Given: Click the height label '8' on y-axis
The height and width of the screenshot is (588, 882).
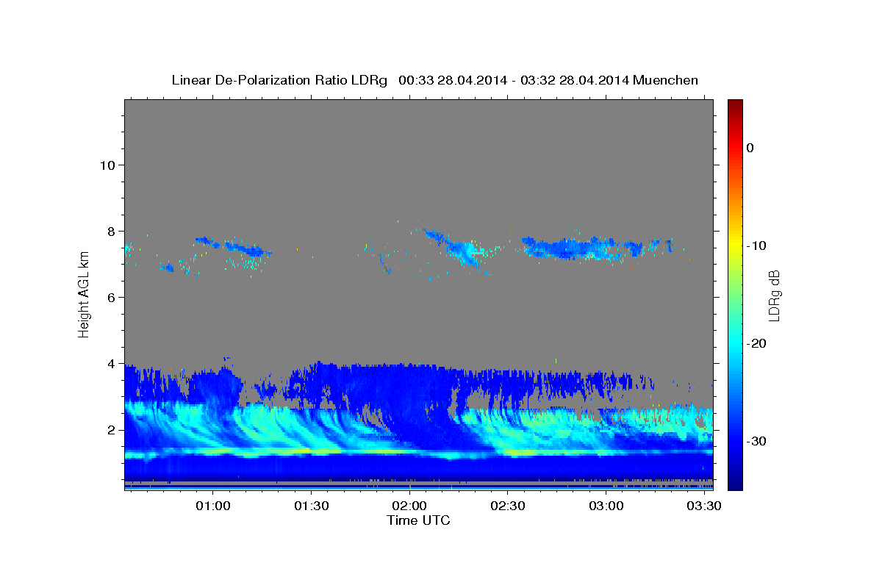Looking at the screenshot, I should [110, 231].
